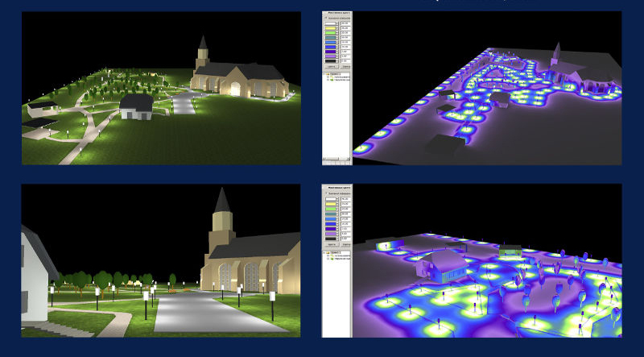Edit value field next to blue swatch, top legend
The height and width of the screenshot is (357, 644).
click(346, 47)
